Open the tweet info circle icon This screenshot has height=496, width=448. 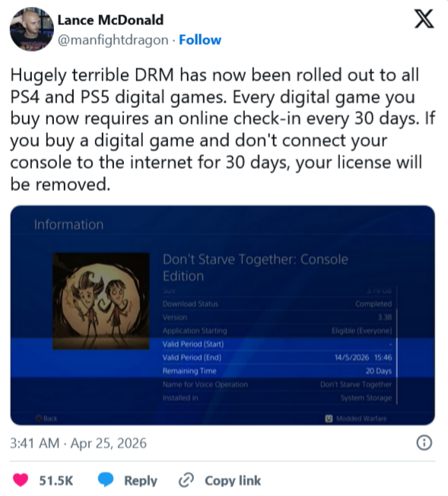tap(424, 443)
